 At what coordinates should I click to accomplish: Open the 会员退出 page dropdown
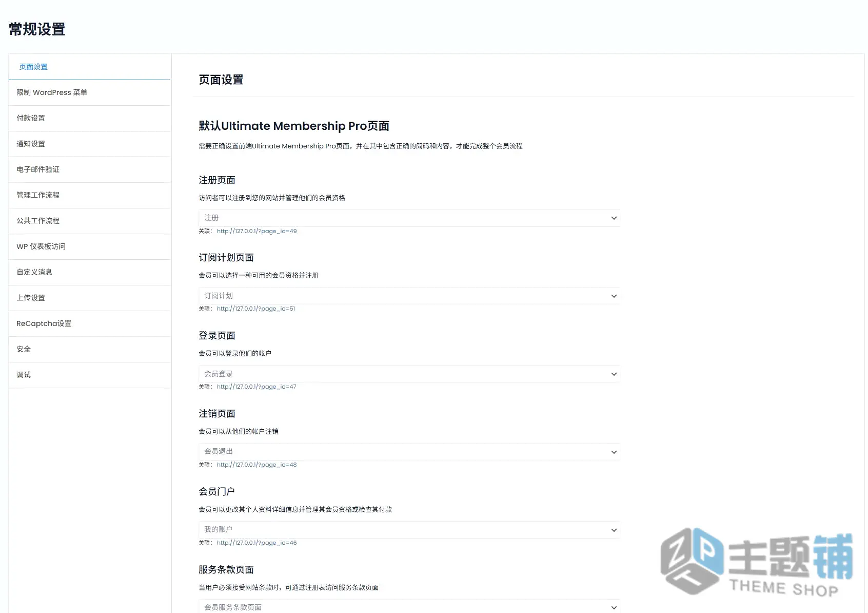[x=409, y=452]
